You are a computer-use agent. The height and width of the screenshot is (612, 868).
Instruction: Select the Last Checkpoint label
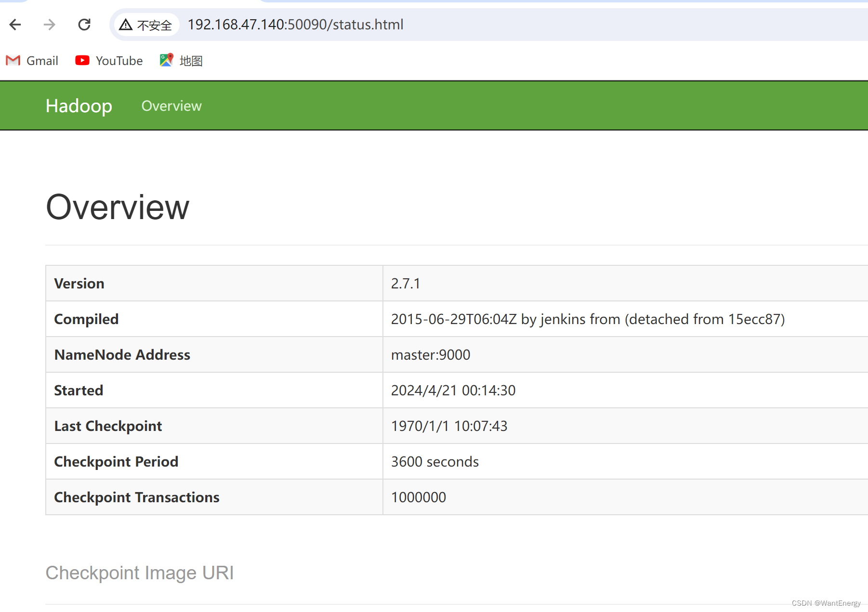click(x=108, y=426)
